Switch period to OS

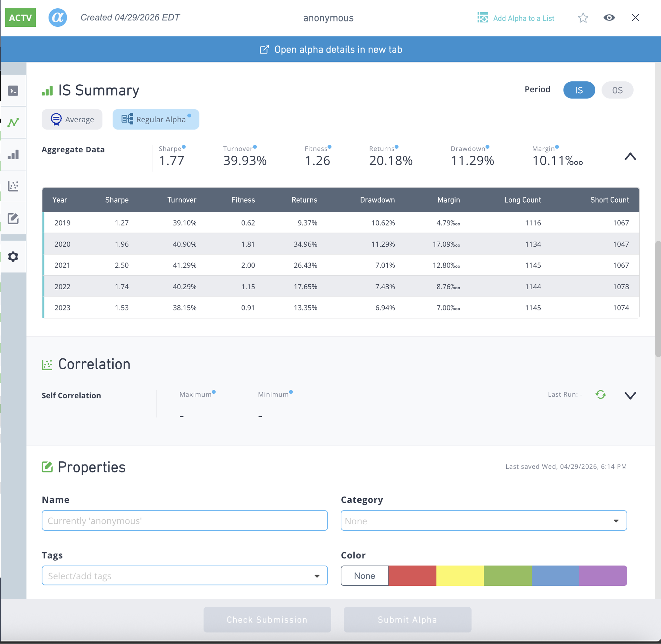pos(617,90)
